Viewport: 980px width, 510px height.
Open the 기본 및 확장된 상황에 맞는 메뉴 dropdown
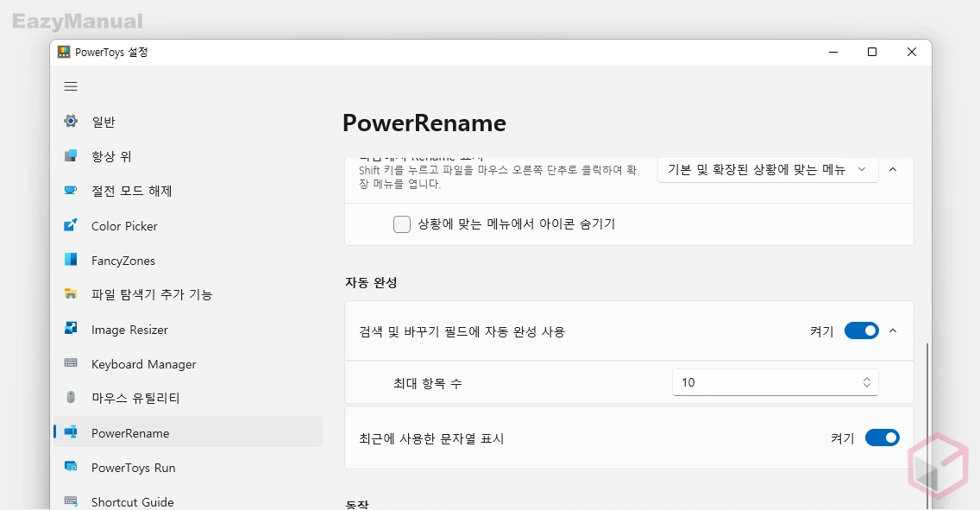[768, 169]
